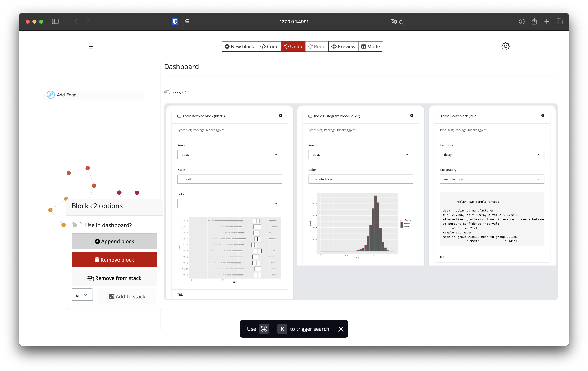Click the Append block button
The image size is (588, 371).
(x=114, y=241)
